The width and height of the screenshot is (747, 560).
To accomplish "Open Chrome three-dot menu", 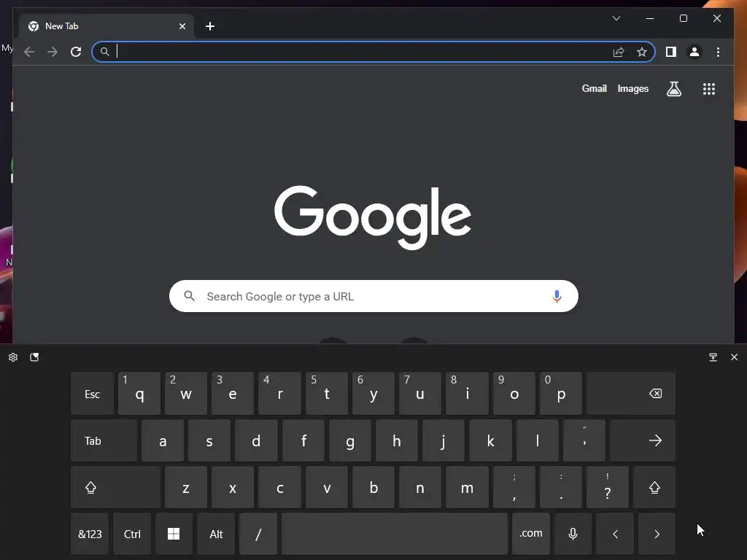I will (718, 52).
